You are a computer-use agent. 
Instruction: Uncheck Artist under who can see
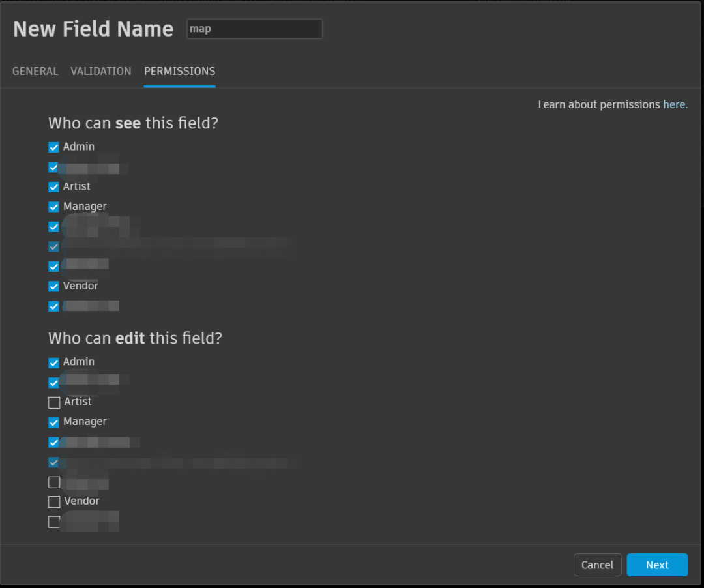54,187
